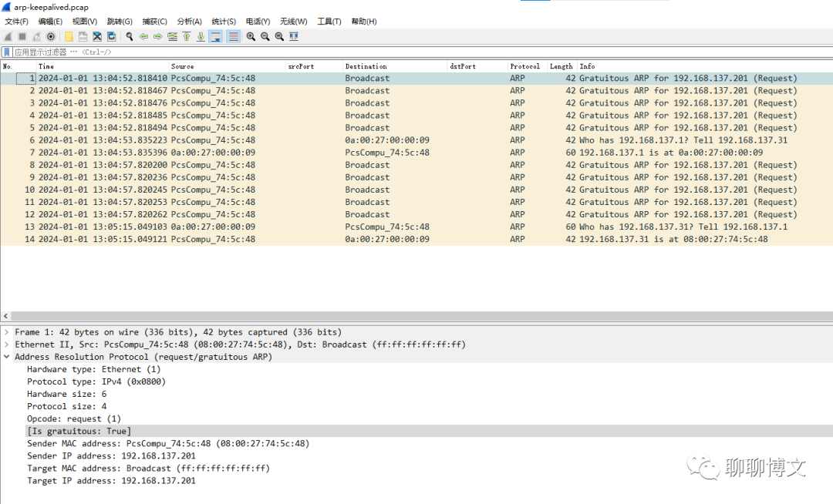Screen dimensions: 833x504
Task: Open the 电话(Y) menu
Action: 258,22
